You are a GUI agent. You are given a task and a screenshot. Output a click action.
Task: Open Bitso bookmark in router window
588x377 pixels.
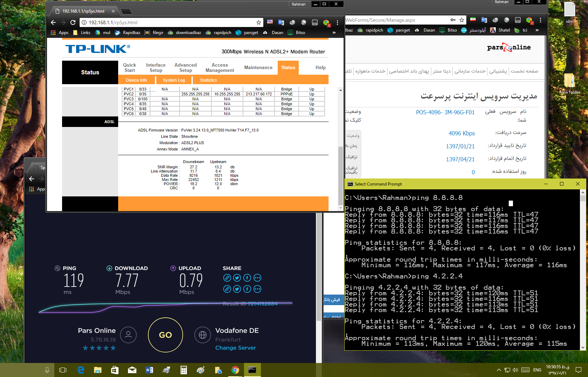296,33
